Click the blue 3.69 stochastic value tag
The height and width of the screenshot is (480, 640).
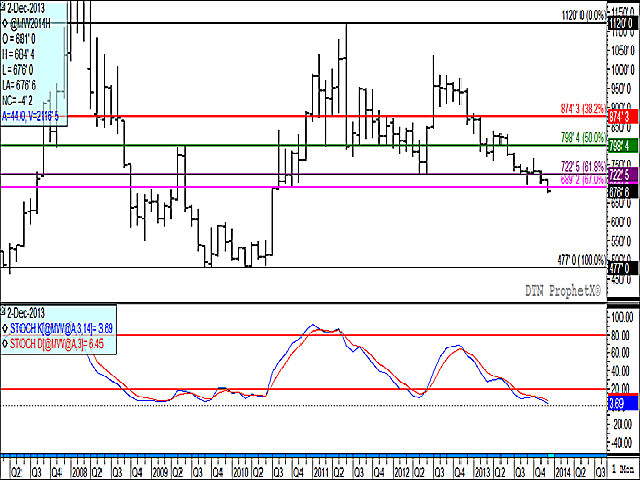click(623, 403)
